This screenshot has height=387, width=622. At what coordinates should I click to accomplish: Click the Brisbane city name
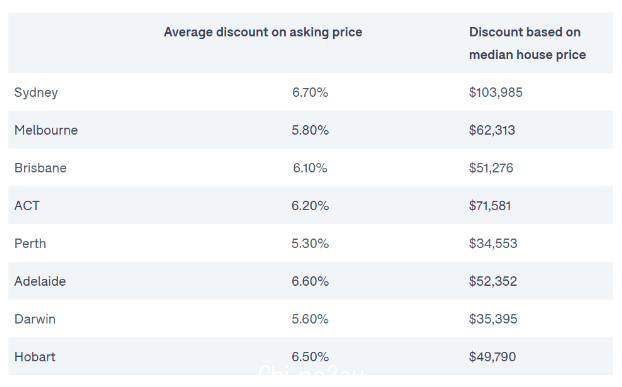point(40,168)
